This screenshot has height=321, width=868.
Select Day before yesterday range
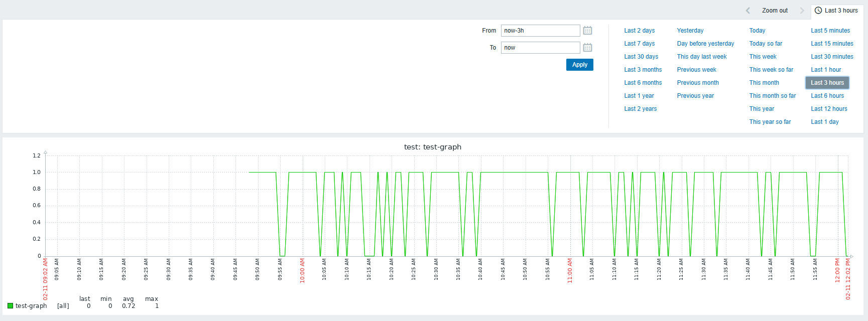[705, 44]
